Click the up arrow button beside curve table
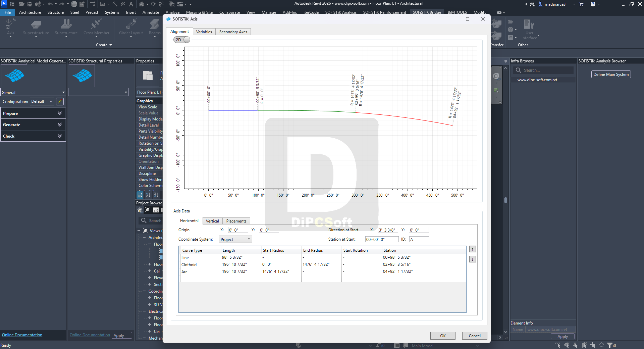This screenshot has width=644, height=349. click(472, 249)
